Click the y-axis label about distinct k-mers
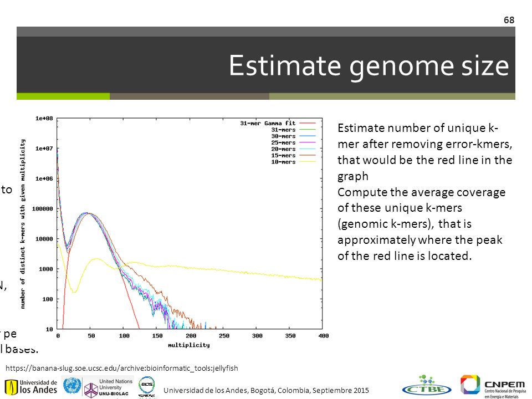This screenshot has height=399, width=532. pyautogui.click(x=23, y=223)
